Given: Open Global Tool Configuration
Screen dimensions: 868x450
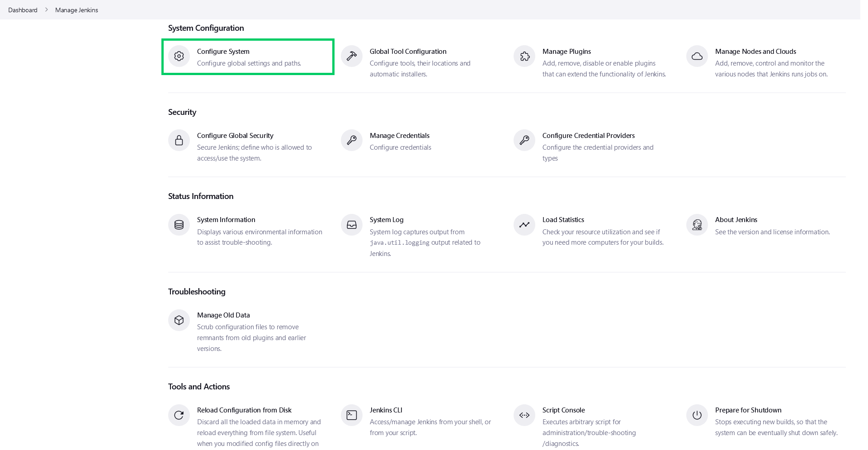Looking at the screenshot, I should (x=408, y=52).
